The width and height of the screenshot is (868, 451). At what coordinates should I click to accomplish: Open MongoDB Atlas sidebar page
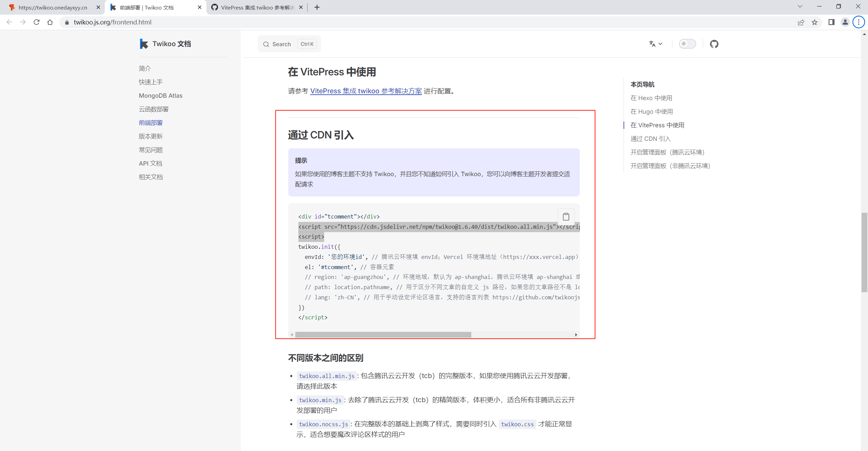click(x=160, y=95)
